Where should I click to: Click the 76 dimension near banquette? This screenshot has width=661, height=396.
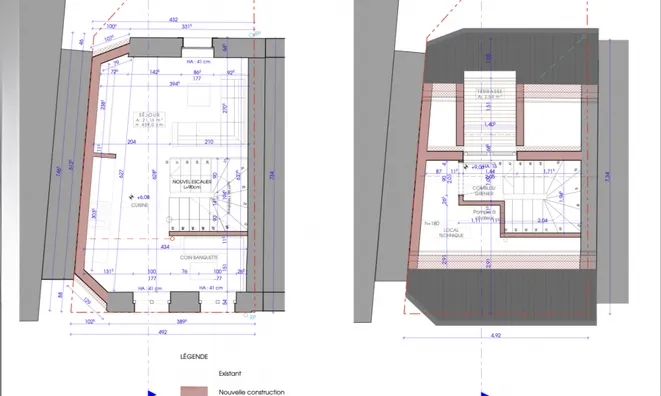point(184,272)
